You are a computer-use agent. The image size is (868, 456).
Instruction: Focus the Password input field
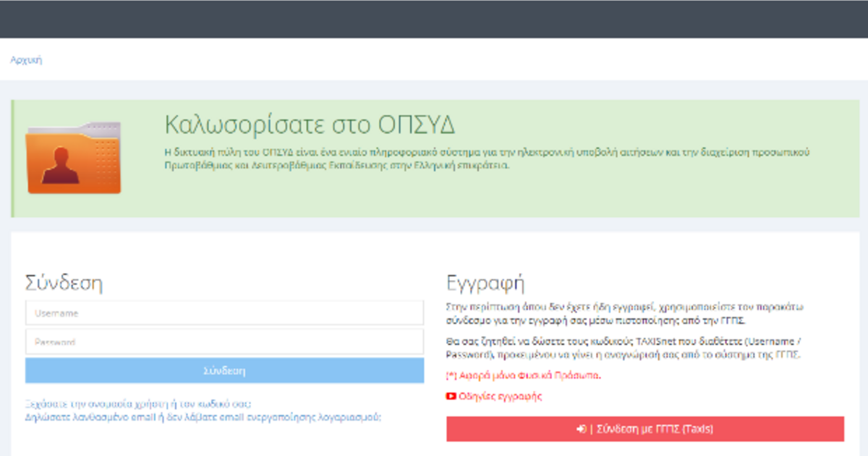click(224, 342)
